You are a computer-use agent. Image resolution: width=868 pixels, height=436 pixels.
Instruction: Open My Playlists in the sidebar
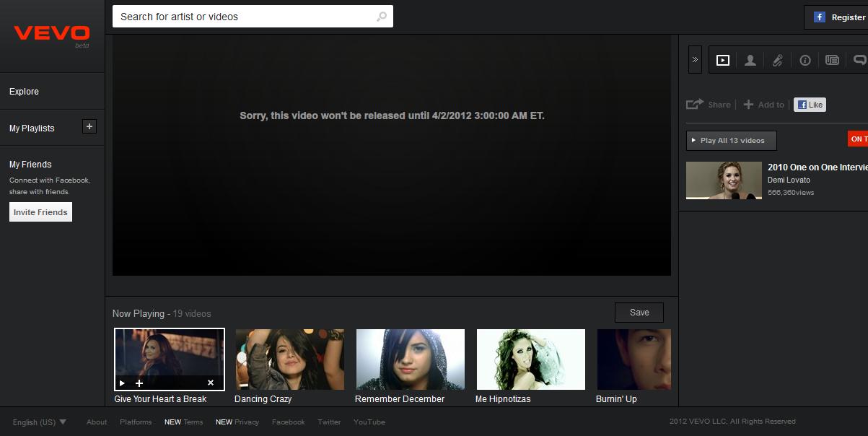click(32, 128)
